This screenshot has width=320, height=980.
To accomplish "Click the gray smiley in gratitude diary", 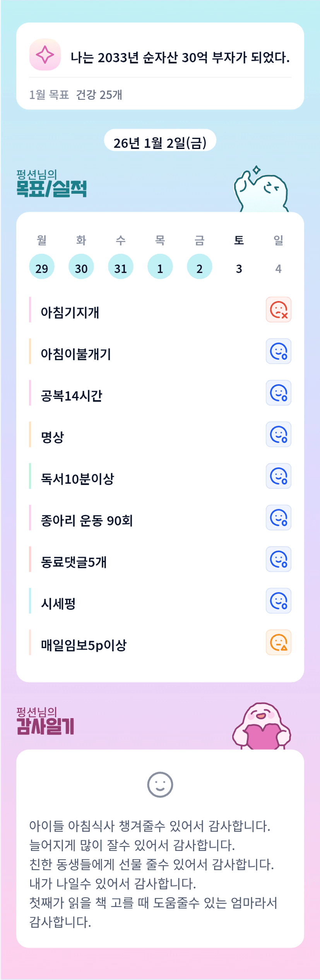I will point(160,785).
